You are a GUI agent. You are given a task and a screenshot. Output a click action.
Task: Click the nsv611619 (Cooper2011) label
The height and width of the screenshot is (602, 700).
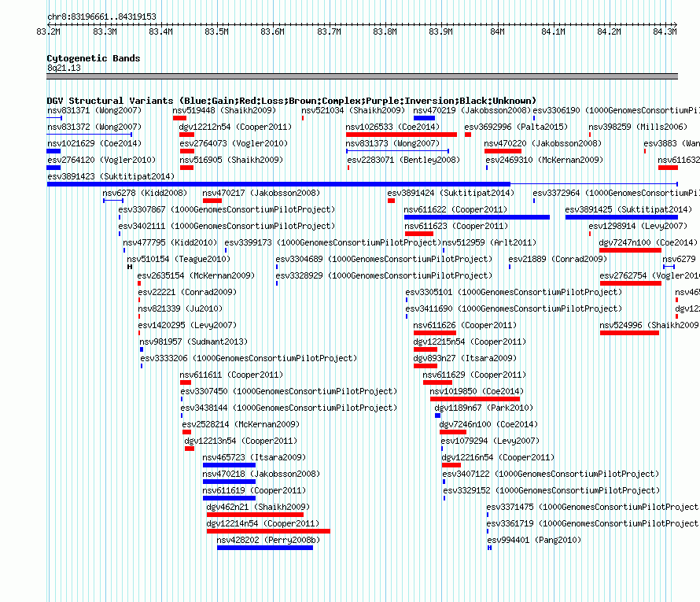tap(254, 490)
